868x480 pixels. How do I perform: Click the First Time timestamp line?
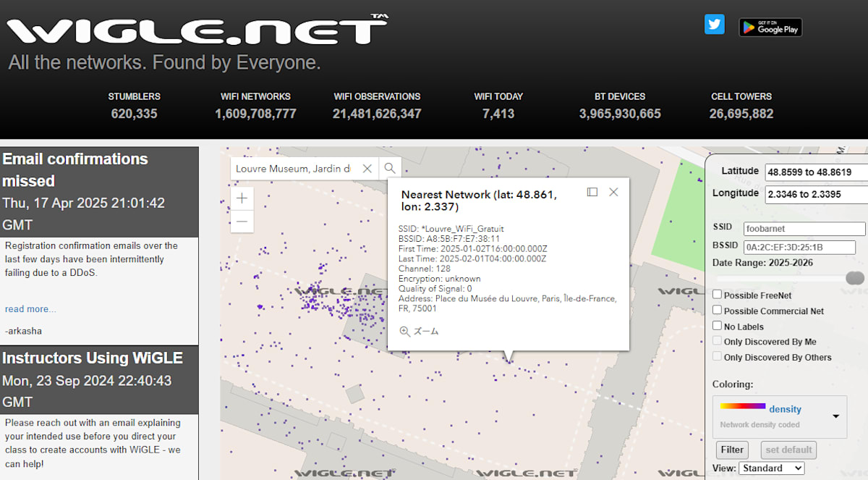[473, 249]
